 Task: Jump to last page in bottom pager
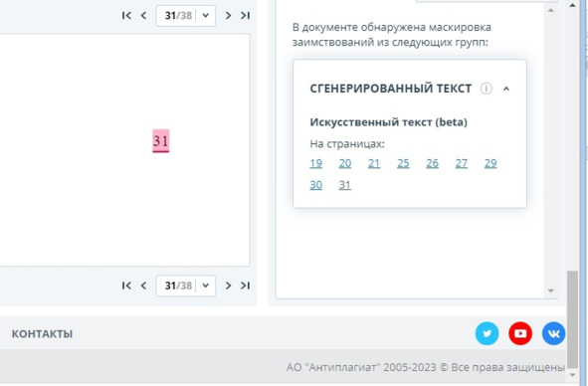coord(246,286)
